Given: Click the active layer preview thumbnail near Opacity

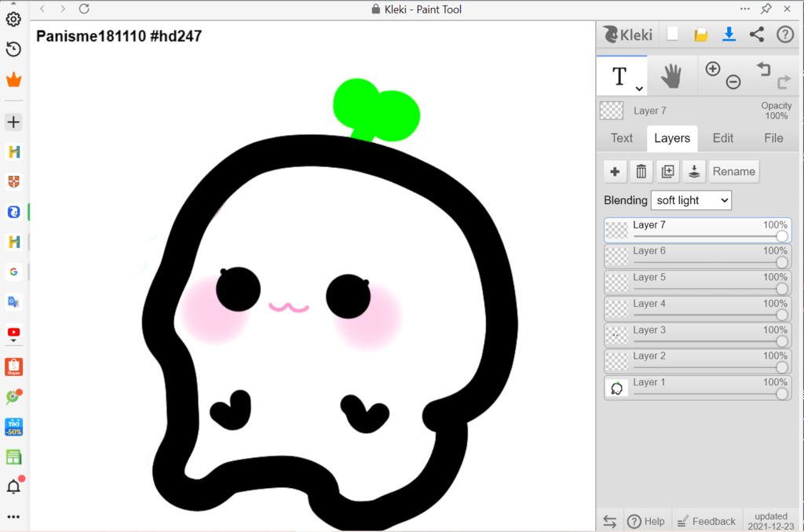Looking at the screenshot, I should 611,111.
